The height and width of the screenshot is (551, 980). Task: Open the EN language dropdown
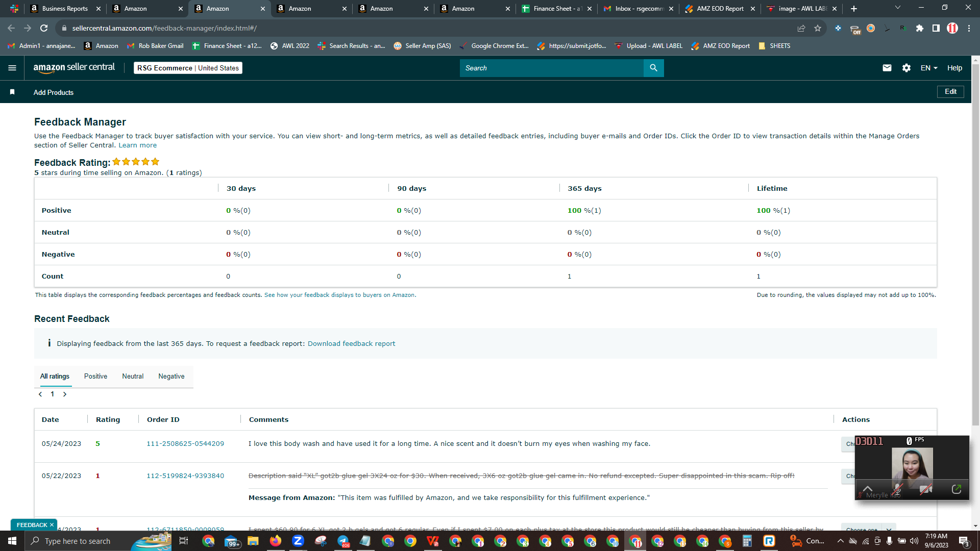point(929,68)
